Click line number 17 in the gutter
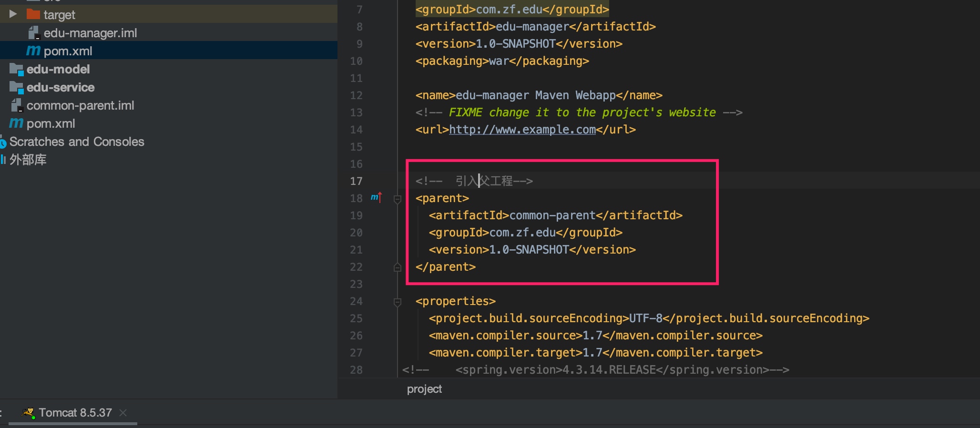The width and height of the screenshot is (980, 428). pos(356,181)
